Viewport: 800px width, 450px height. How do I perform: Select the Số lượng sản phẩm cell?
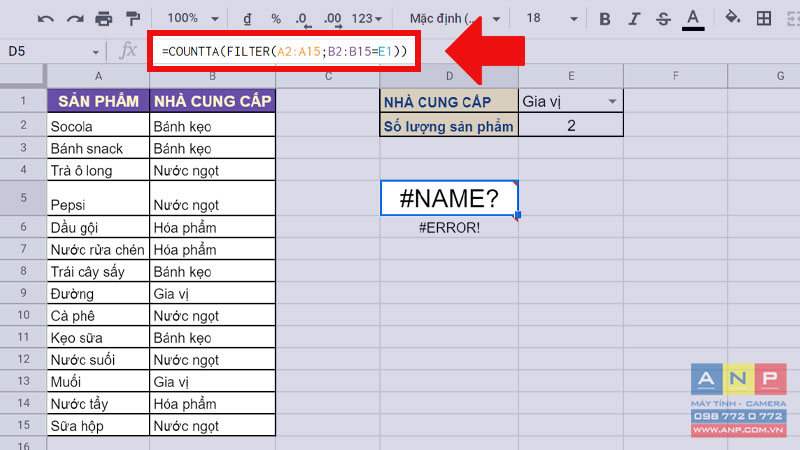(x=449, y=126)
